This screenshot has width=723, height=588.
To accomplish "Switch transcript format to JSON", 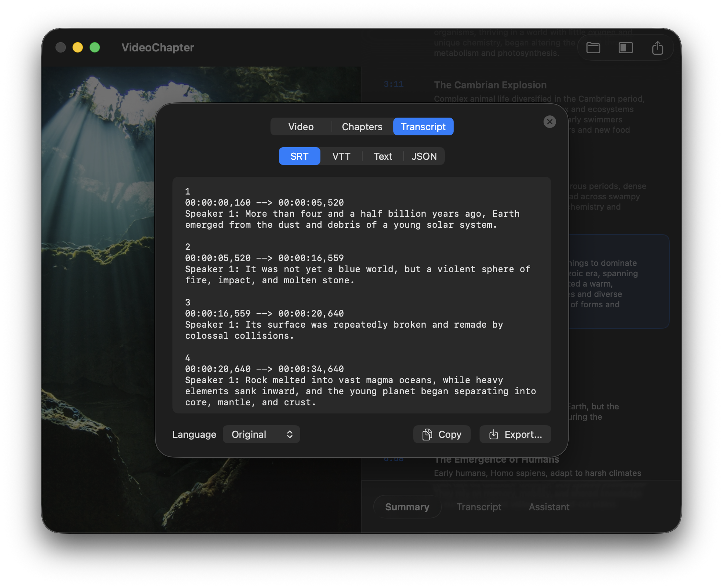I will tap(424, 156).
